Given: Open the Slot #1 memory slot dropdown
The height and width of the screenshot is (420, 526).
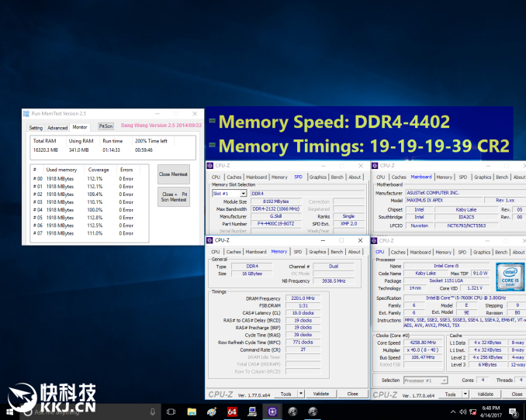Looking at the screenshot, I should click(230, 194).
